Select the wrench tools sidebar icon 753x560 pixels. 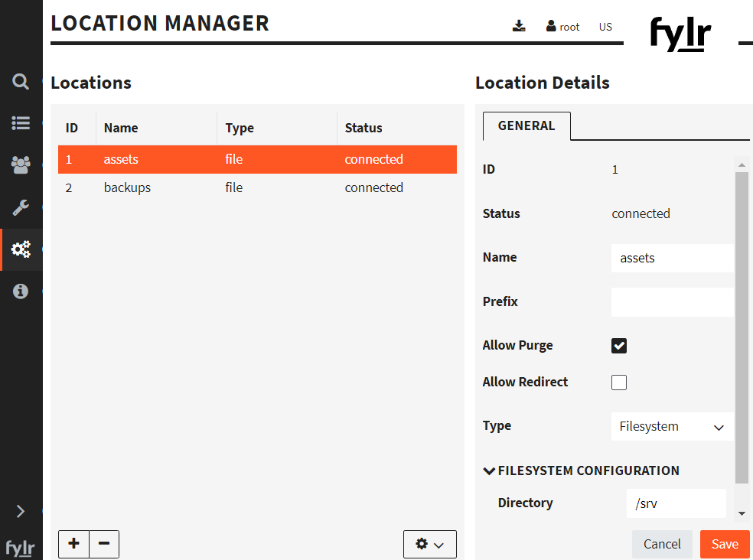(21, 207)
